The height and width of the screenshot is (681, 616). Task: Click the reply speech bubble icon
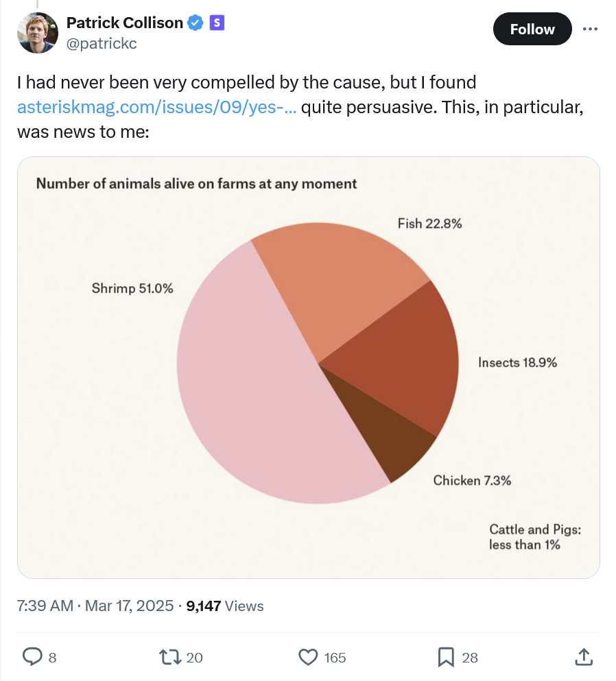click(x=32, y=657)
